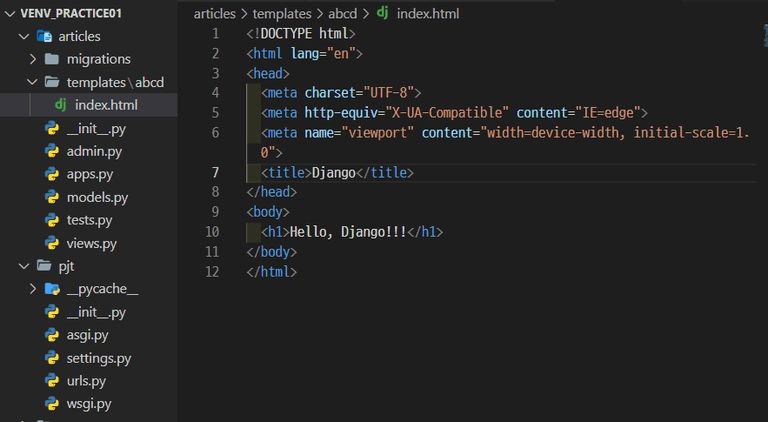Viewport: 768px width, 422px height.
Task: Click the DOCTYPE html declaration text
Action: (x=301, y=34)
